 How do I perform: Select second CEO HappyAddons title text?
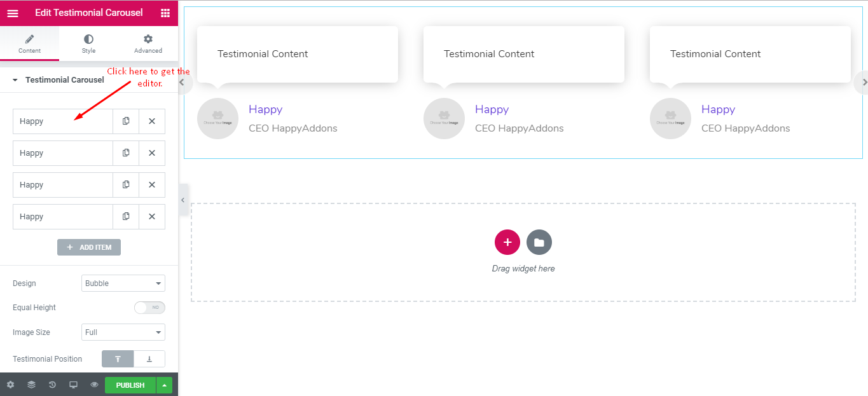pos(519,128)
